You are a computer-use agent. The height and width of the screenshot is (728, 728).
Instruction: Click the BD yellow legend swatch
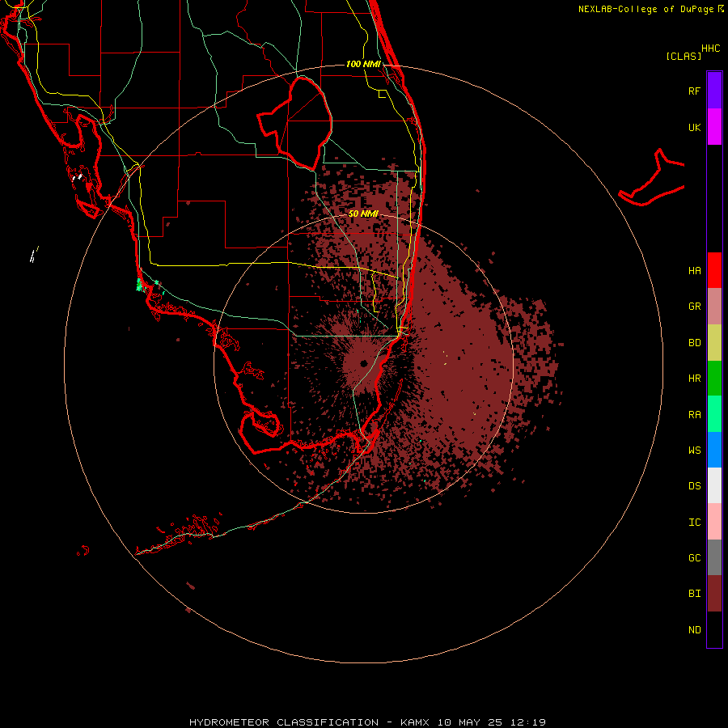pos(714,343)
